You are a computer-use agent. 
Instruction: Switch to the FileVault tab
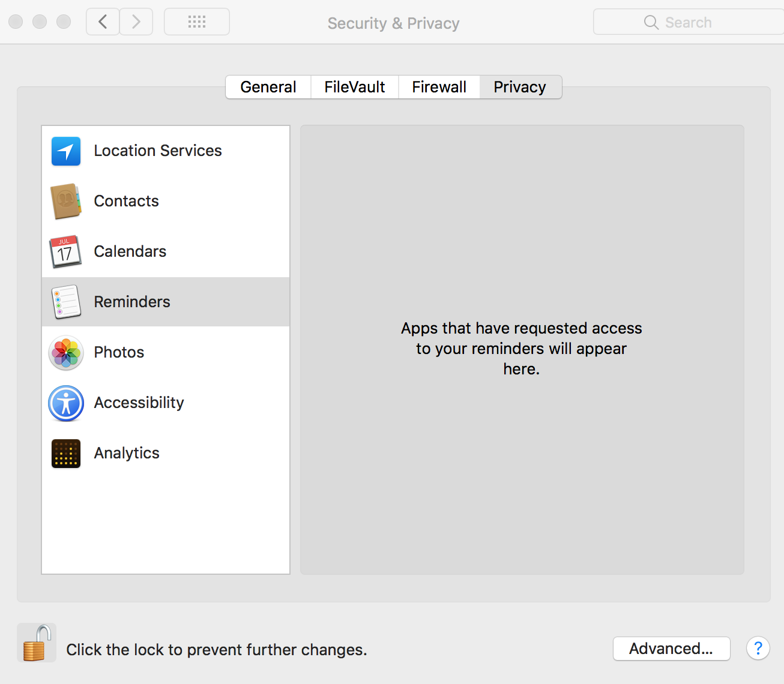[x=355, y=87]
